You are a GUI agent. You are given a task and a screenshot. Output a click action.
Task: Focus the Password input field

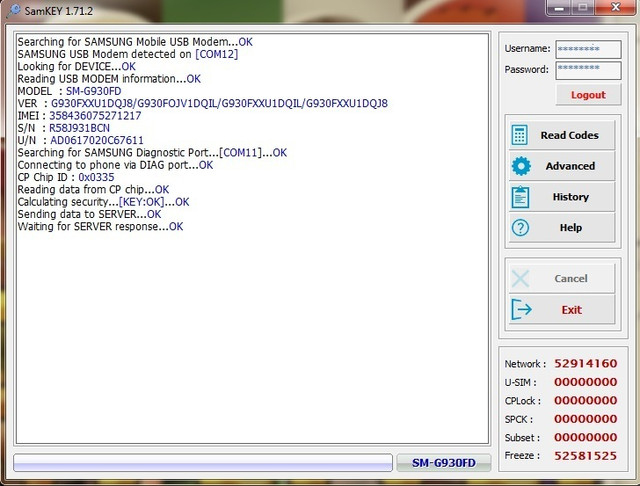tap(588, 70)
